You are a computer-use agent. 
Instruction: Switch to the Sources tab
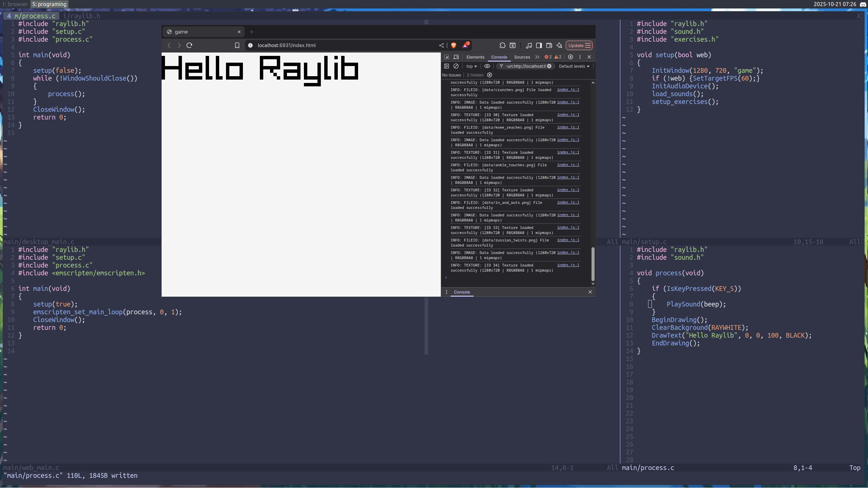click(522, 57)
